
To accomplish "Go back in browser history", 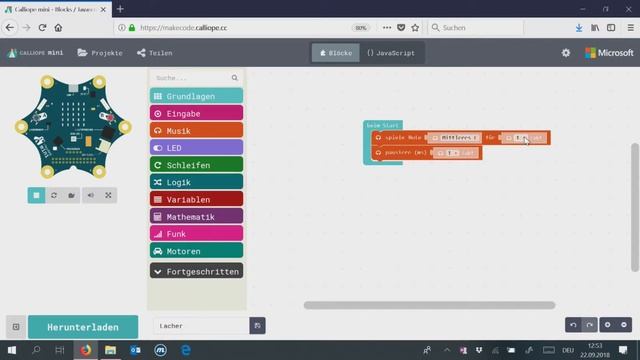I will (x=10, y=28).
